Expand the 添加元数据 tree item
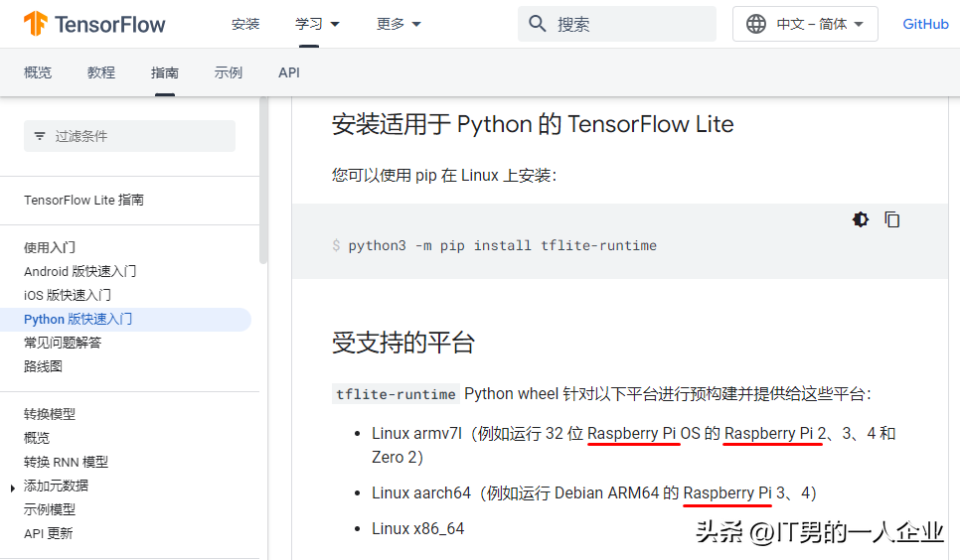Screen dimensions: 960x560 tap(13, 488)
